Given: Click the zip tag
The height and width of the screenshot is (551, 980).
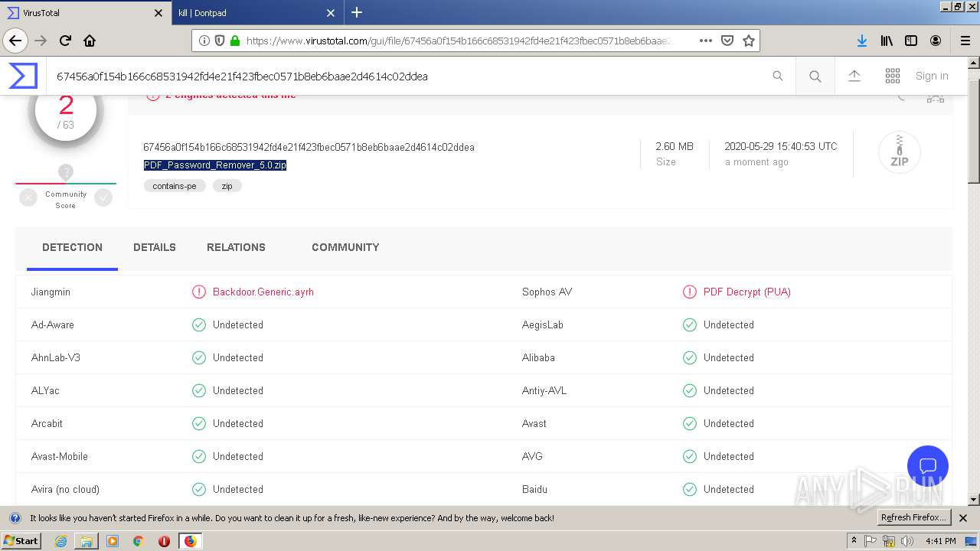Looking at the screenshot, I should [x=227, y=186].
